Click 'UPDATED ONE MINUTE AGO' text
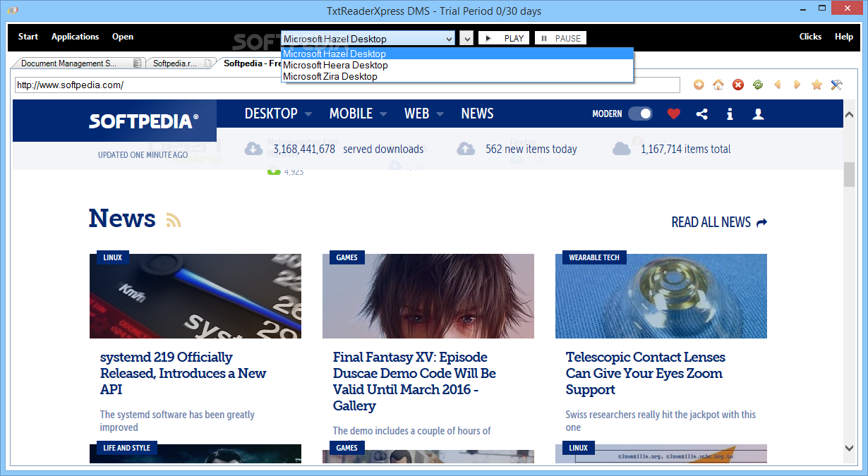This screenshot has height=476, width=868. click(x=143, y=154)
